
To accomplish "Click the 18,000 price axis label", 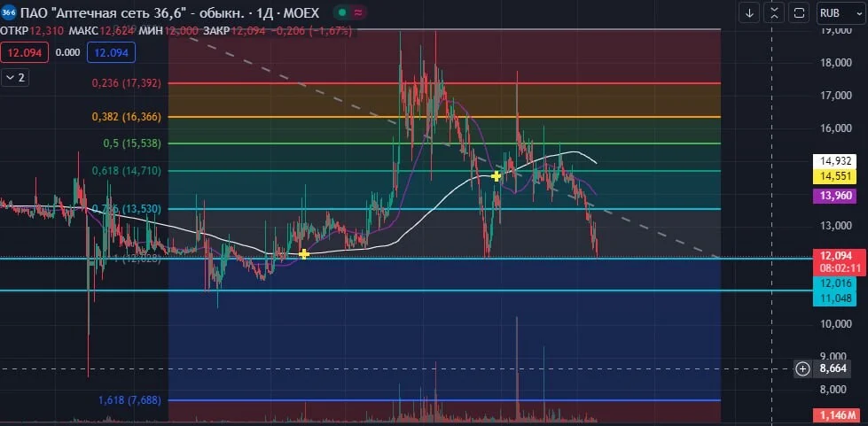I will click(835, 63).
